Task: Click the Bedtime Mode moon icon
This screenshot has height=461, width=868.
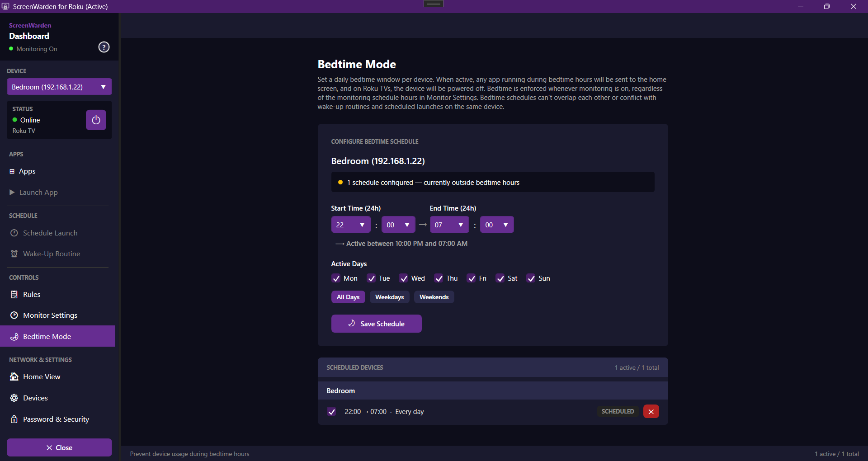Action: tap(14, 336)
